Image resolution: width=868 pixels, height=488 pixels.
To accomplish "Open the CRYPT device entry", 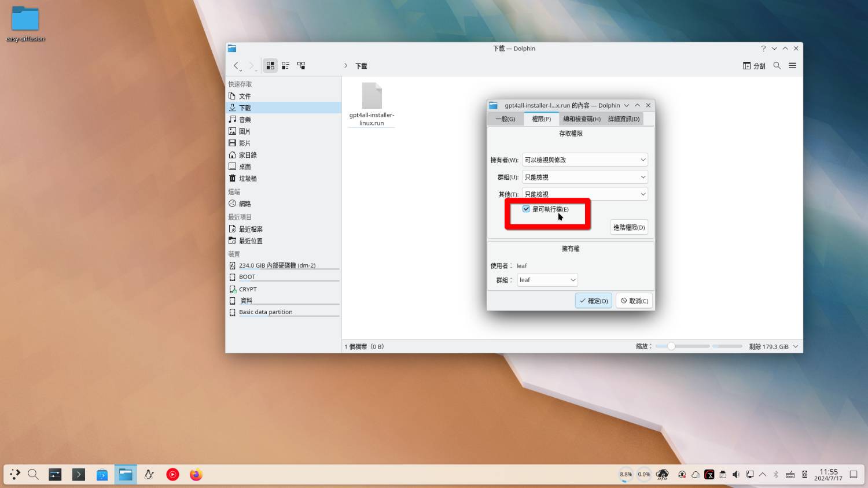I will 283,289.
